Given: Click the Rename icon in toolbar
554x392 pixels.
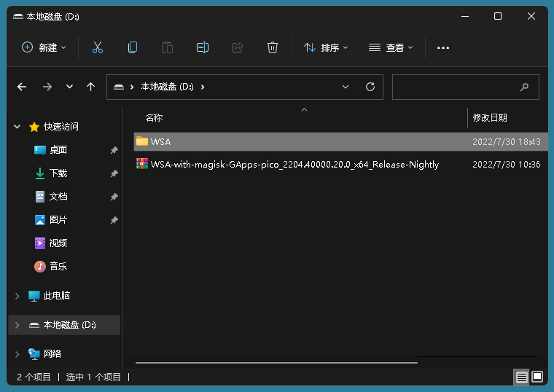Looking at the screenshot, I should pos(203,47).
